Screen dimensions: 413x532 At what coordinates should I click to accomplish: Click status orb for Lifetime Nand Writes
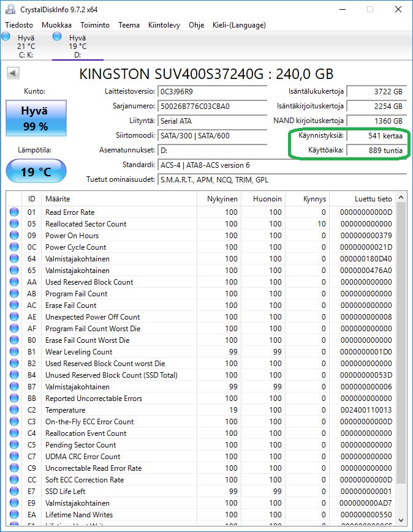point(14,514)
